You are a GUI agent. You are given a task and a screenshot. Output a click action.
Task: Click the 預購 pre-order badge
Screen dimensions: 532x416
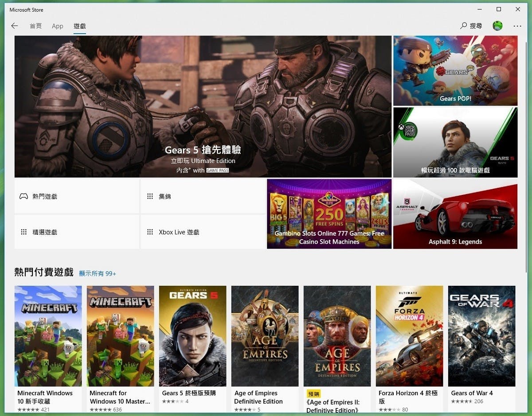pos(313,393)
